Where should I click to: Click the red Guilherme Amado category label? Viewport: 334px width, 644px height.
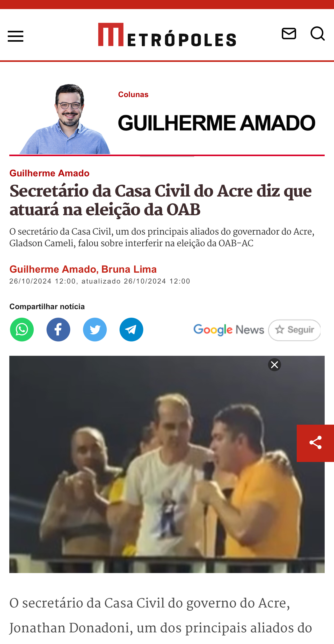coord(49,173)
